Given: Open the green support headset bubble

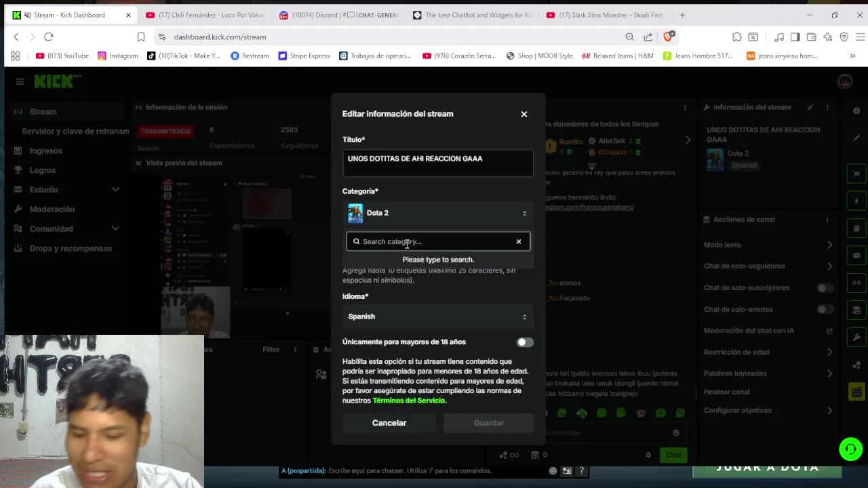Looking at the screenshot, I should (x=850, y=449).
